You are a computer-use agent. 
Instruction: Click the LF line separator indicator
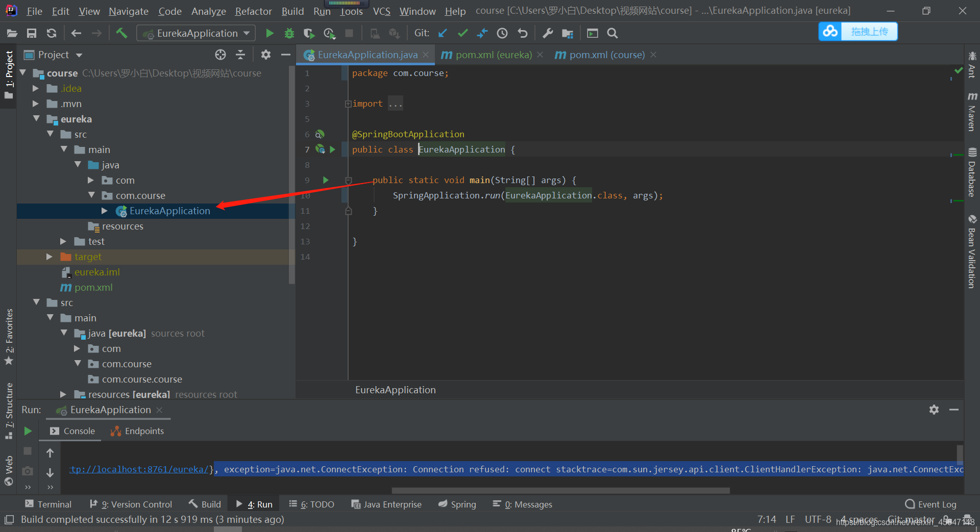pos(790,519)
